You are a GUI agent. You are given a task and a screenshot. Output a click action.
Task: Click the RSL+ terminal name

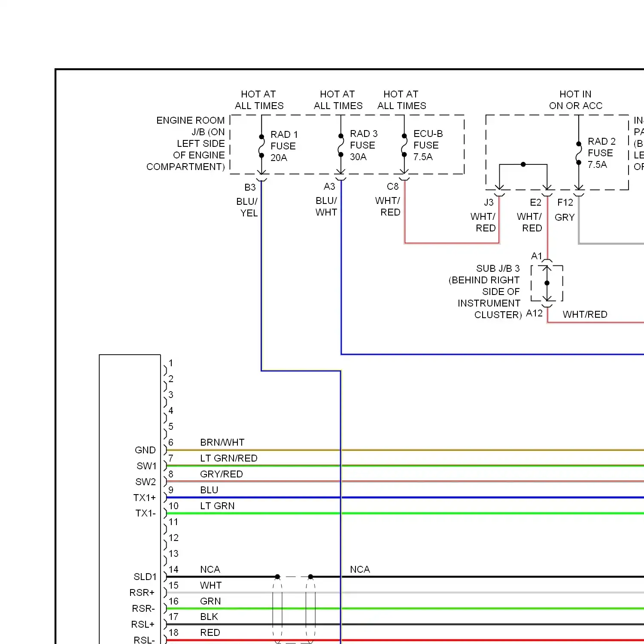(x=143, y=624)
